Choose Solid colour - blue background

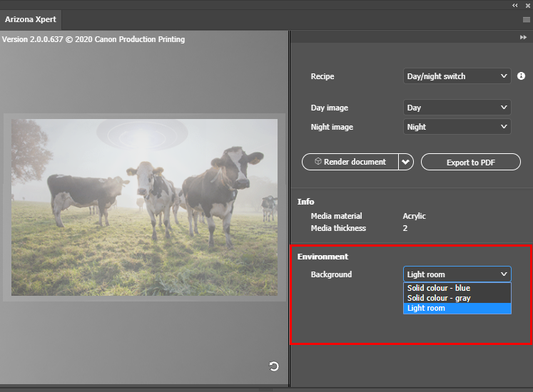coord(457,288)
